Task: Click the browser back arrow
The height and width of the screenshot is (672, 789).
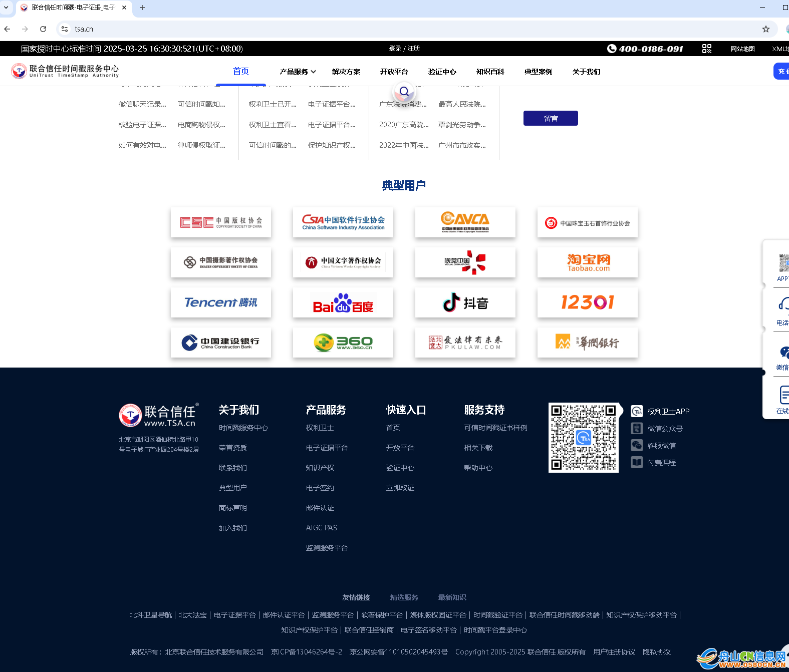Action: click(7, 29)
